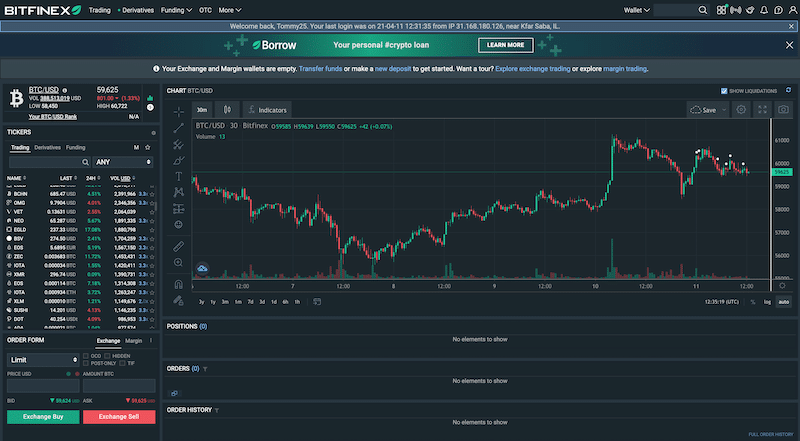Click the Exchange Sell button
The width and height of the screenshot is (800, 441).
point(119,417)
